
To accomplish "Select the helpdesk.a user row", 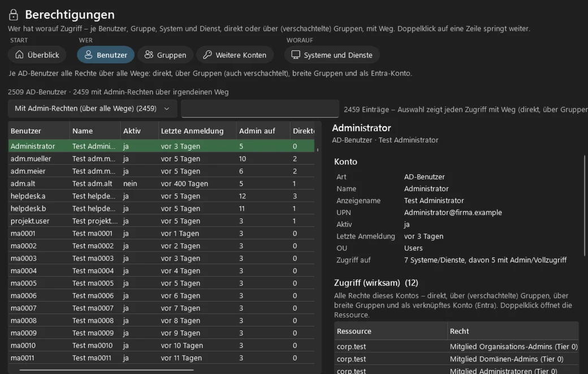I will (x=161, y=196).
